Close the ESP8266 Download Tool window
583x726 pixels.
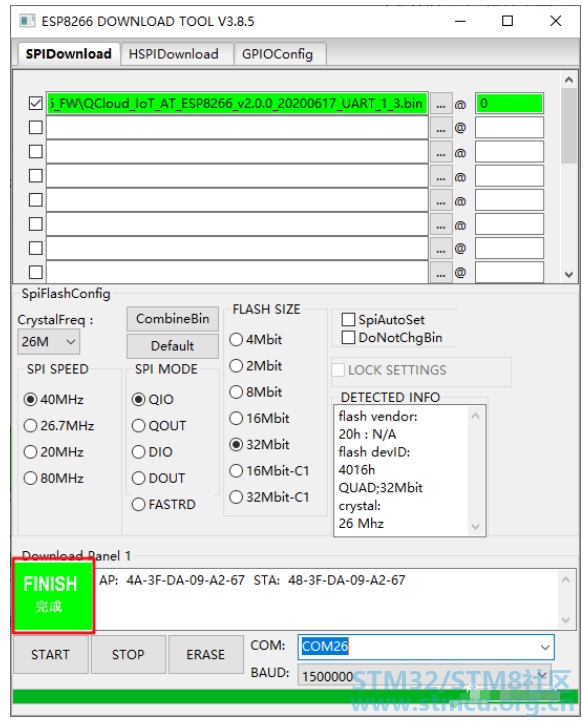coord(556,21)
